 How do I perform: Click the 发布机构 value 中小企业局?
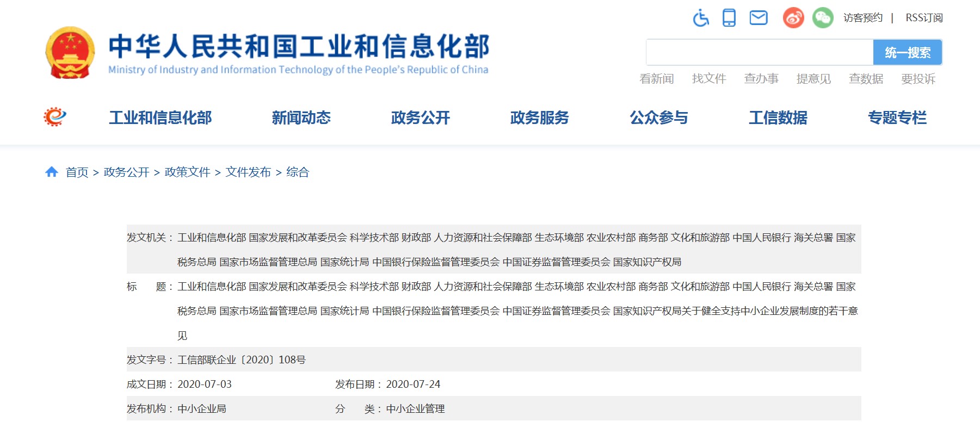202,409
